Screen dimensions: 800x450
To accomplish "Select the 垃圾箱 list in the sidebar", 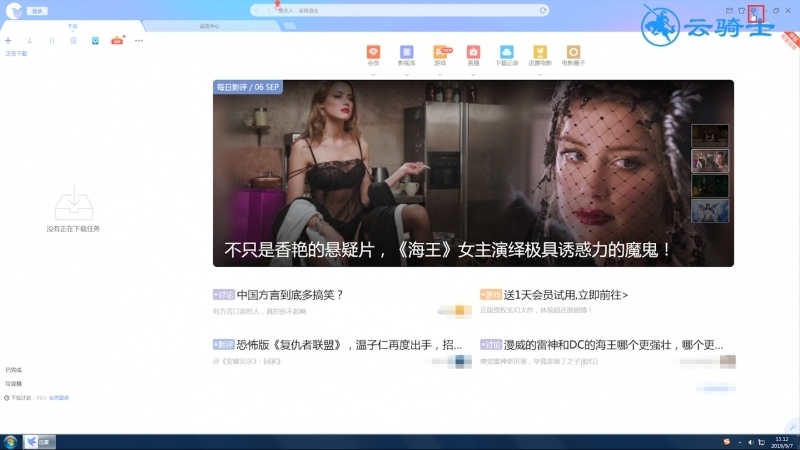I will [x=14, y=384].
